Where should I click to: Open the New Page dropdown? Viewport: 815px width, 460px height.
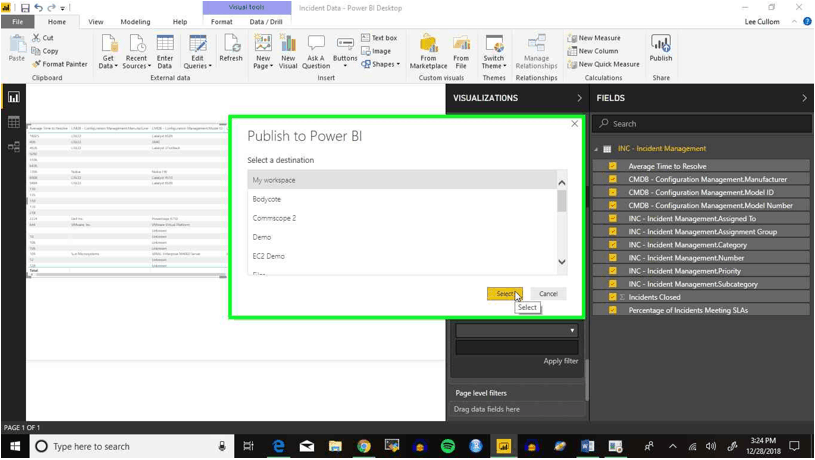263,51
